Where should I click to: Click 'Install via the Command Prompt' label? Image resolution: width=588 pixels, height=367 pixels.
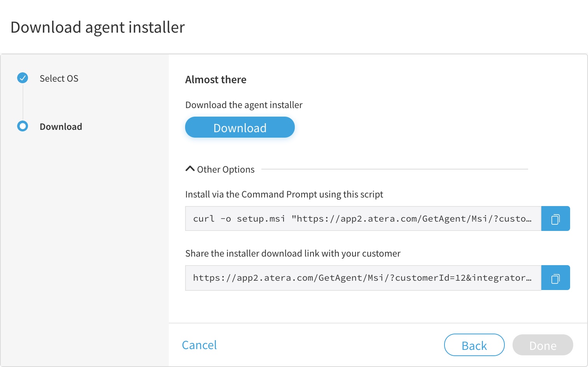click(x=284, y=194)
